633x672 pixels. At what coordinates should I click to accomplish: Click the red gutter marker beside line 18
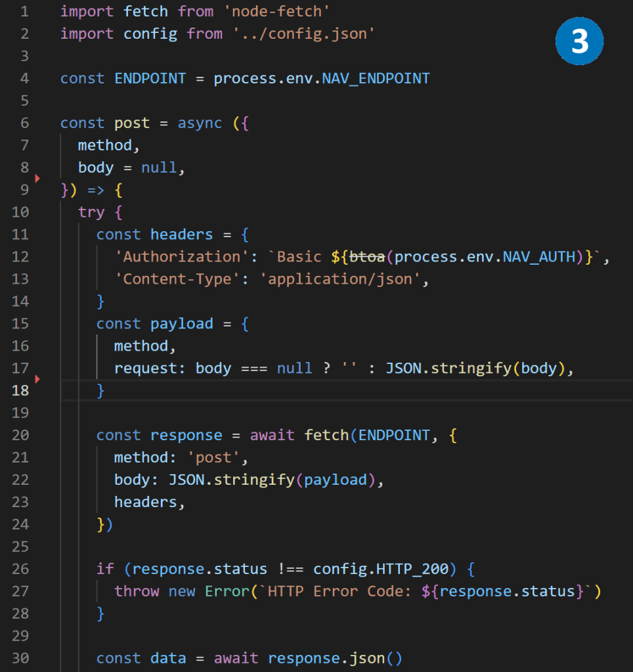click(37, 379)
